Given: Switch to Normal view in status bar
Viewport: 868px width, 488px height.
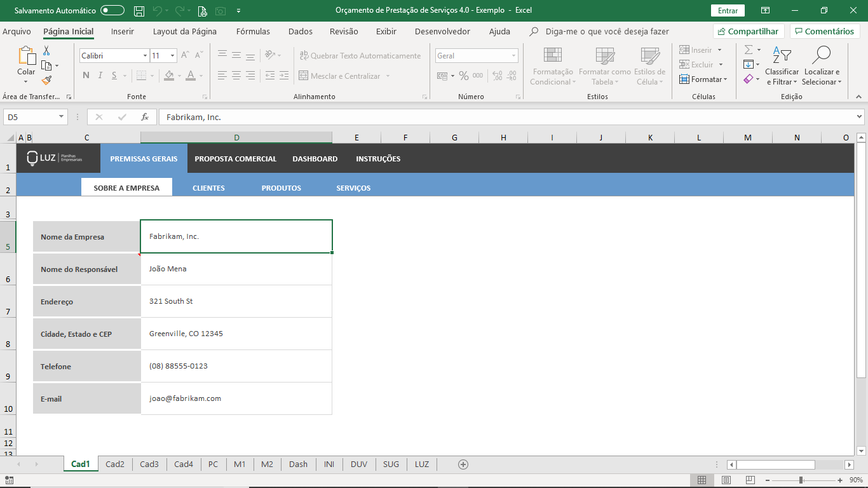Looking at the screenshot, I should pos(702,480).
